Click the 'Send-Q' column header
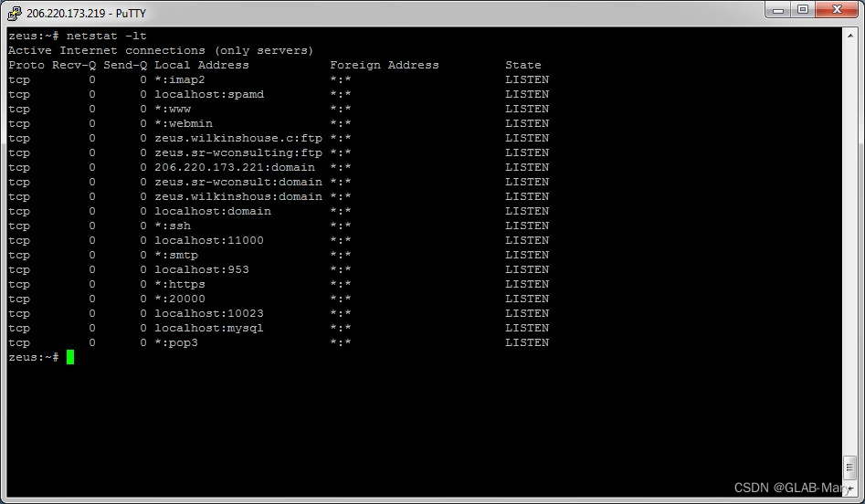 (125, 65)
